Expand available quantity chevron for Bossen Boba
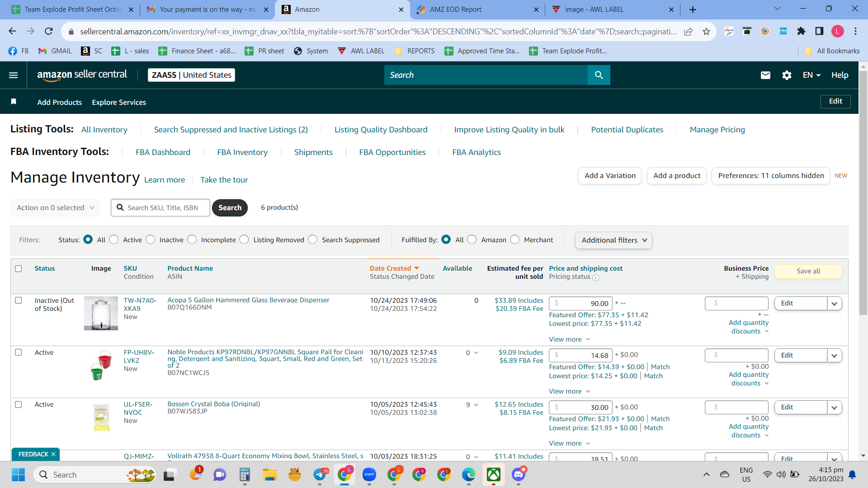 (476, 405)
